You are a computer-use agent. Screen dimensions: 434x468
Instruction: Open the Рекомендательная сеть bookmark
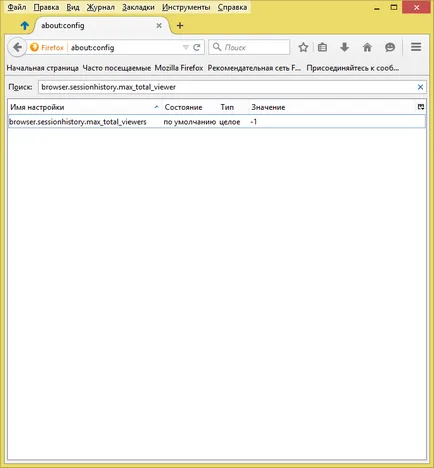[254, 68]
